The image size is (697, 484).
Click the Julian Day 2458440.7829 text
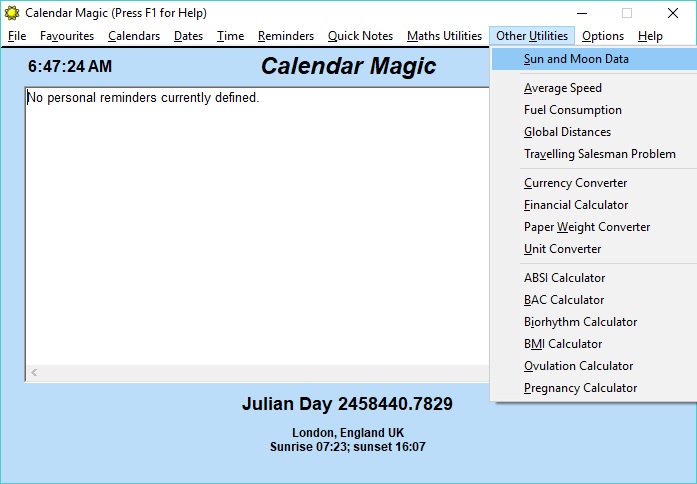(347, 404)
